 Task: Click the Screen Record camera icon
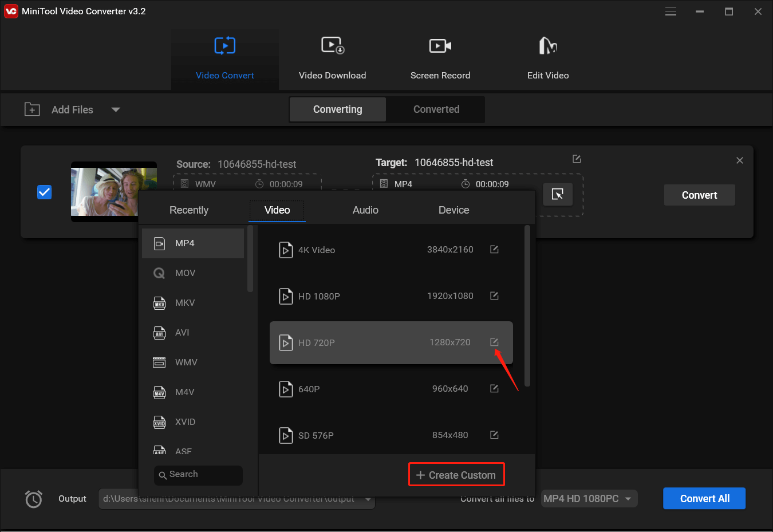point(440,45)
